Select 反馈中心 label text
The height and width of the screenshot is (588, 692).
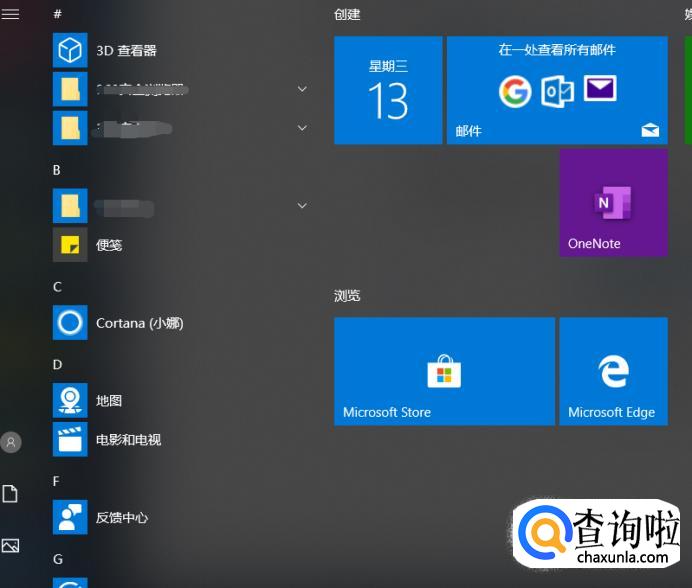122,517
